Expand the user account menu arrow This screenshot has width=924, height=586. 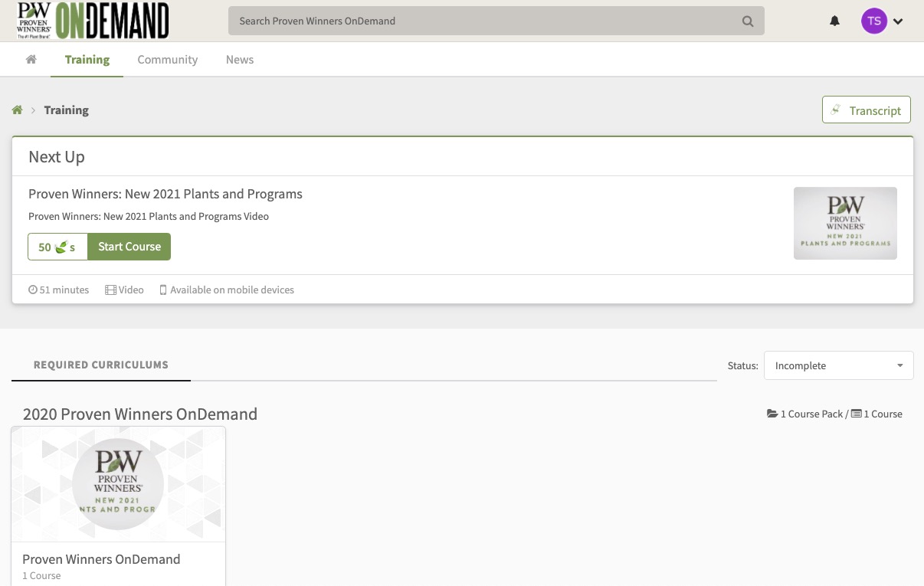click(x=898, y=21)
